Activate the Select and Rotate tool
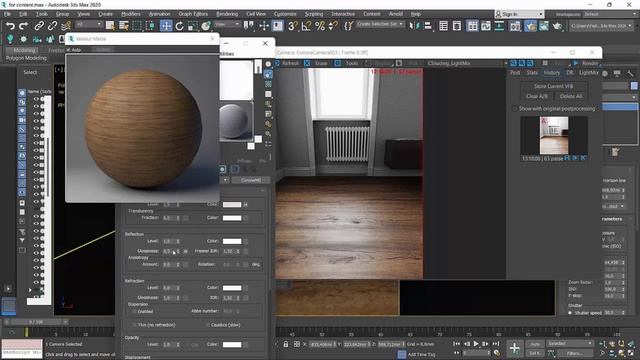 [179, 26]
